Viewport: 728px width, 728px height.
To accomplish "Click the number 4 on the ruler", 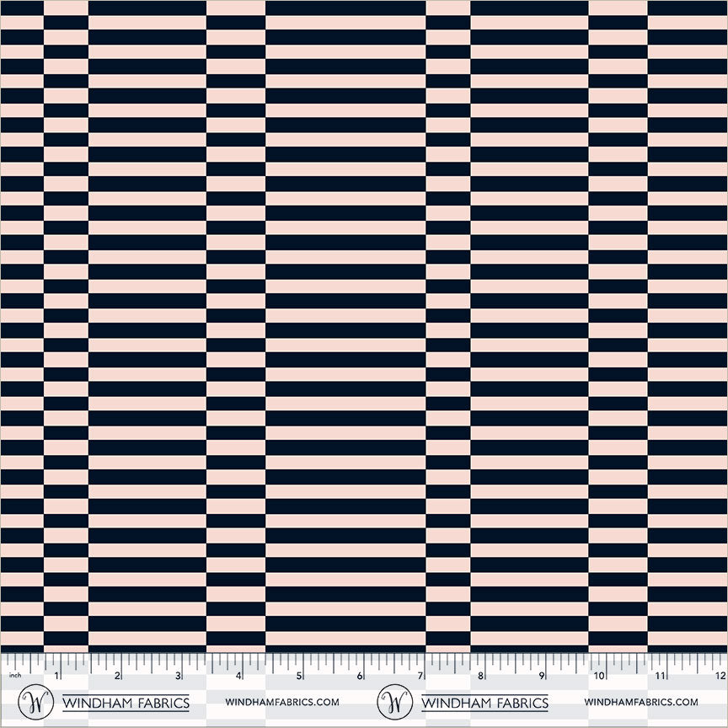I will [x=239, y=676].
